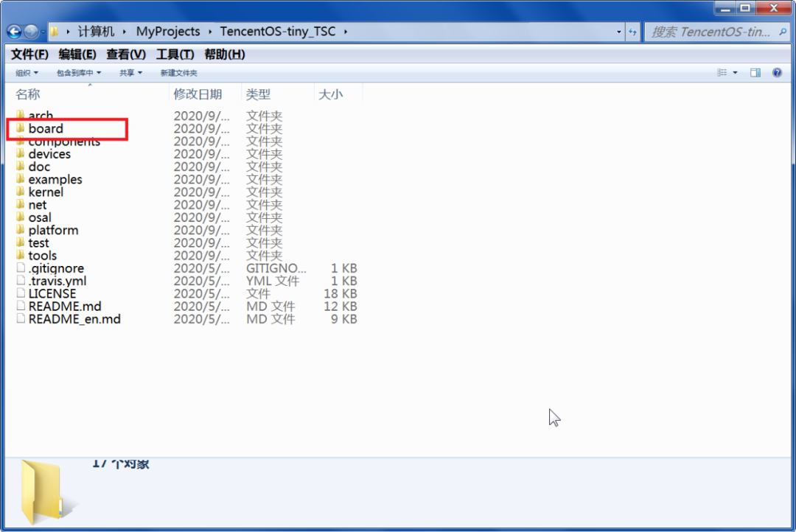Select the LICENSE file icon
The height and width of the screenshot is (532, 796).
(x=21, y=293)
